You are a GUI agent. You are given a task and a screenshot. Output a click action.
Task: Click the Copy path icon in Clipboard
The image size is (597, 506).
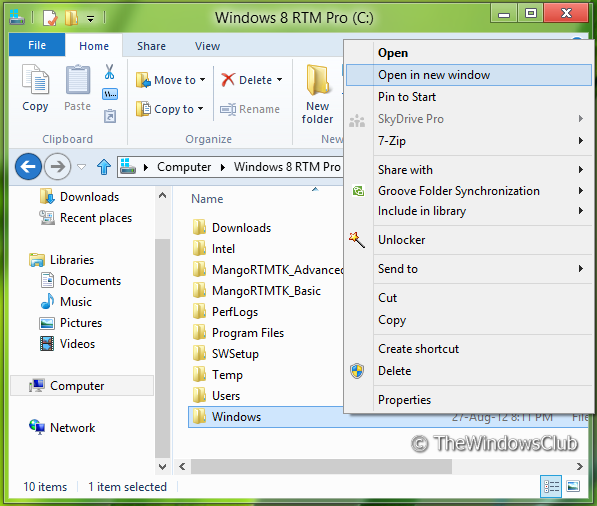[x=110, y=94]
